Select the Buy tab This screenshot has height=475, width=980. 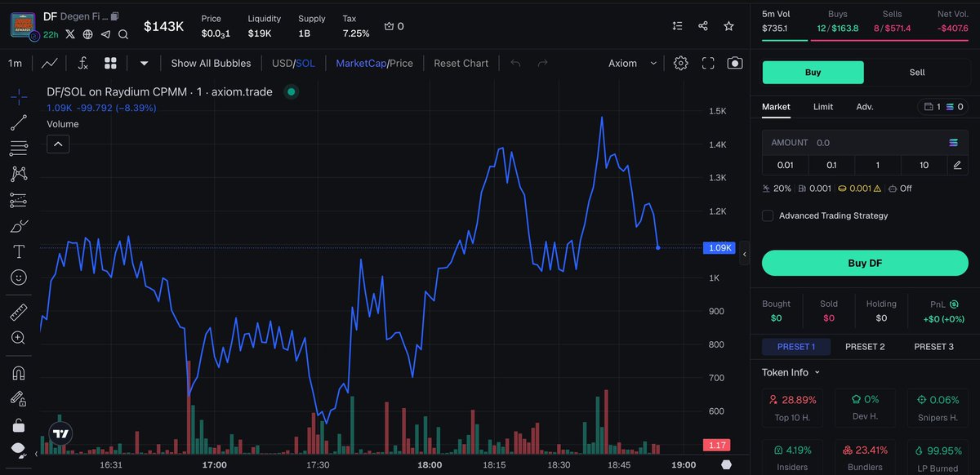813,72
